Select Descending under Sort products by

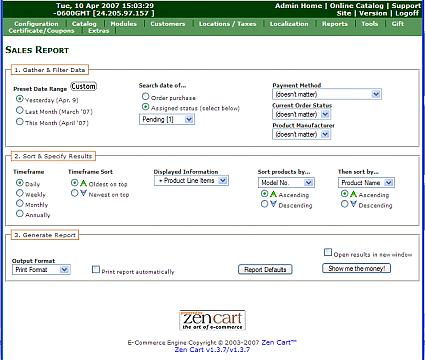click(x=264, y=204)
